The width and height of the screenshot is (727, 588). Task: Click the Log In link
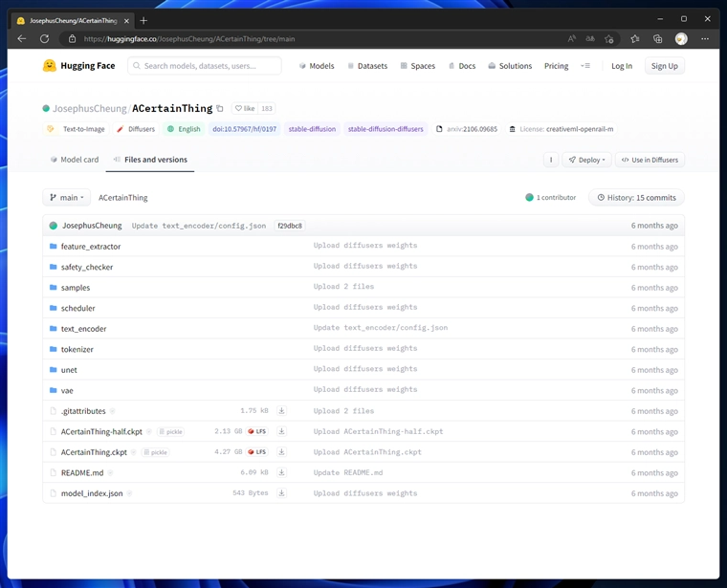621,66
